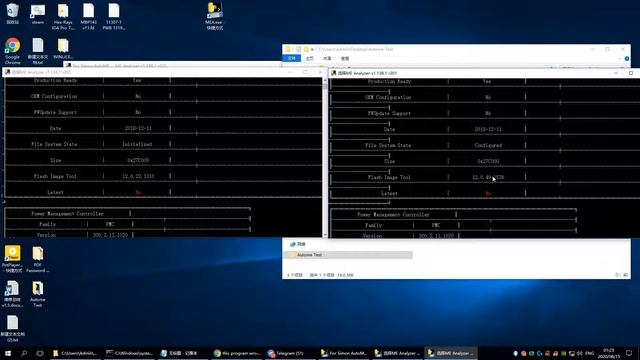Click the taskbar clock and date

click(608, 353)
